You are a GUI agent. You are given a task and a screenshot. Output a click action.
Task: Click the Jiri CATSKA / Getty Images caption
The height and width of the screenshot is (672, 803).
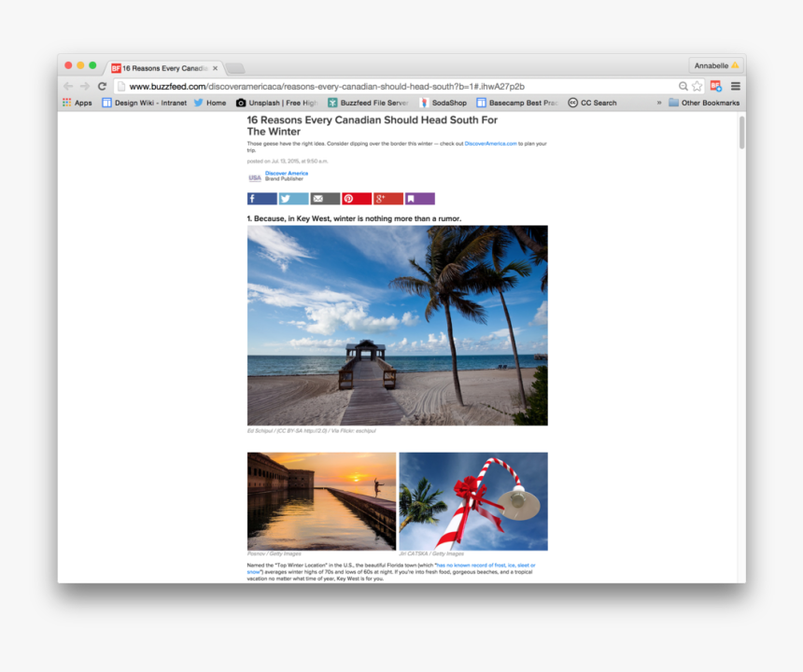pos(431,553)
